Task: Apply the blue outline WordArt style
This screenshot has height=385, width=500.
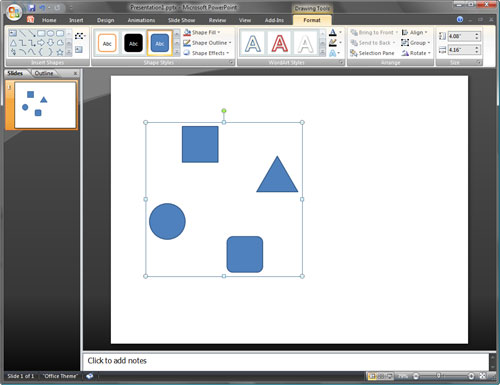Action: pos(253,43)
